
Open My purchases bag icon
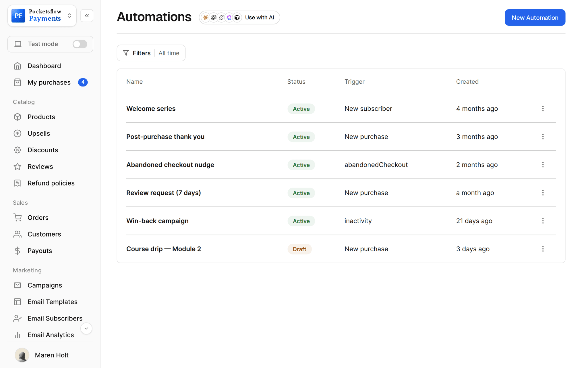[x=18, y=83]
